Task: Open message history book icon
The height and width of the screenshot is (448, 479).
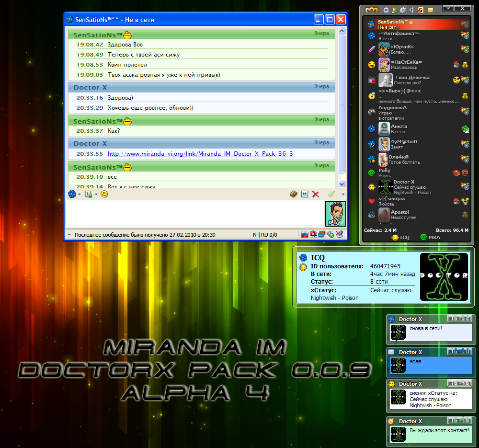Action: 293,194
